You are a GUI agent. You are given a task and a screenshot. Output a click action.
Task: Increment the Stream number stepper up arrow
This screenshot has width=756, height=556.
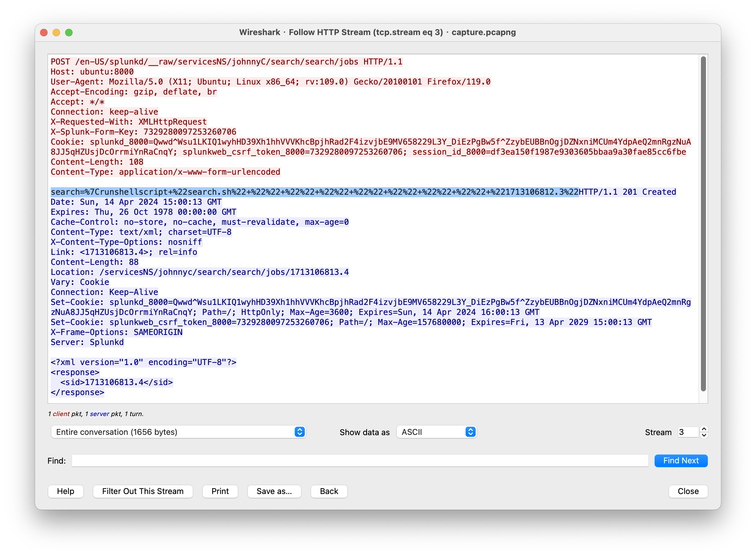pos(704,429)
